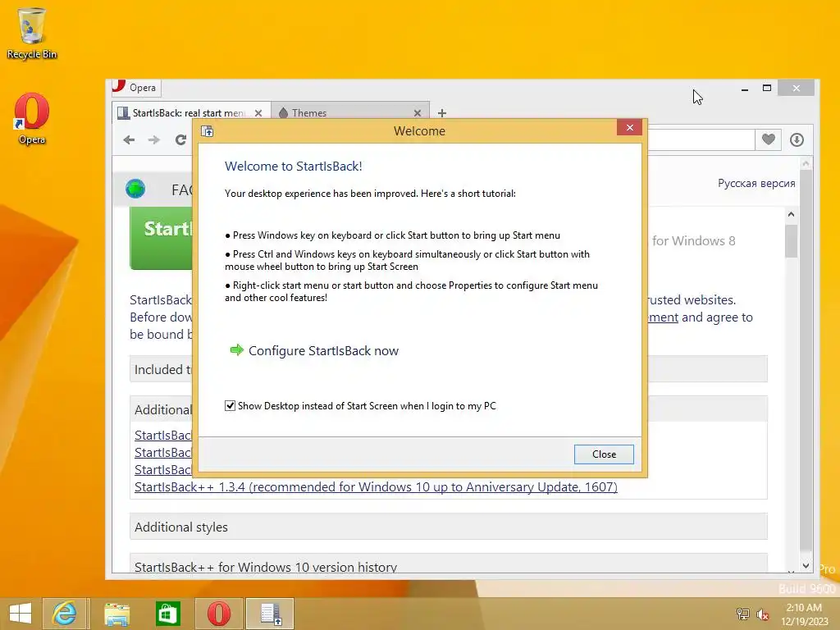
Task: Click the muted volume tray icon
Action: pos(762,614)
